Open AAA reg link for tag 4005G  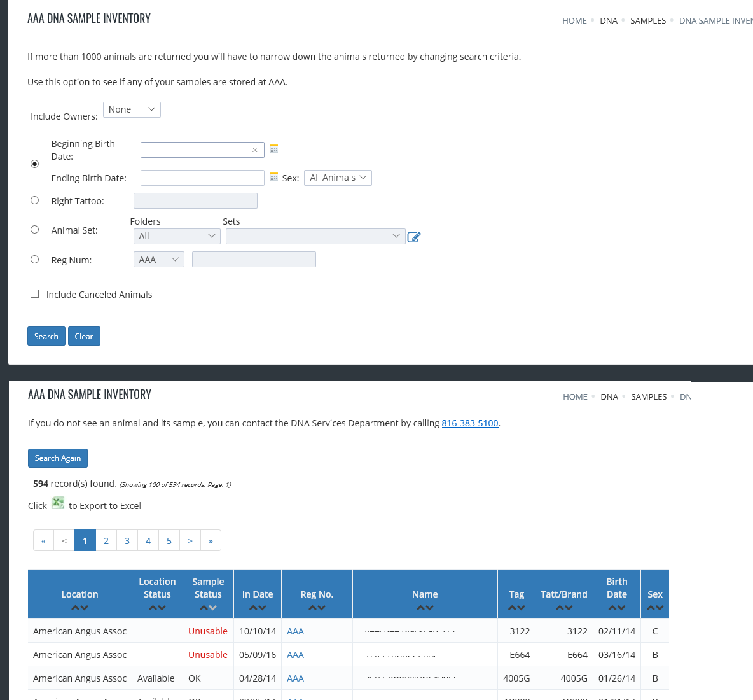coord(295,678)
